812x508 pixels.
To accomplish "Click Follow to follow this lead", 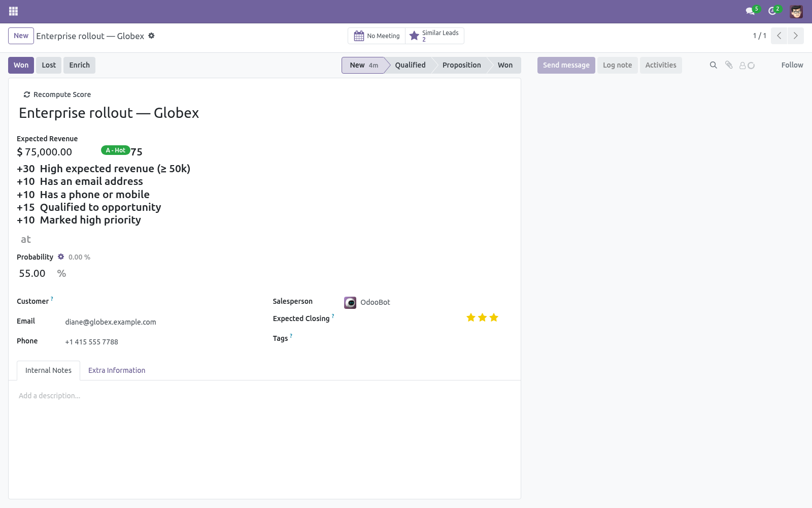I will pyautogui.click(x=792, y=65).
